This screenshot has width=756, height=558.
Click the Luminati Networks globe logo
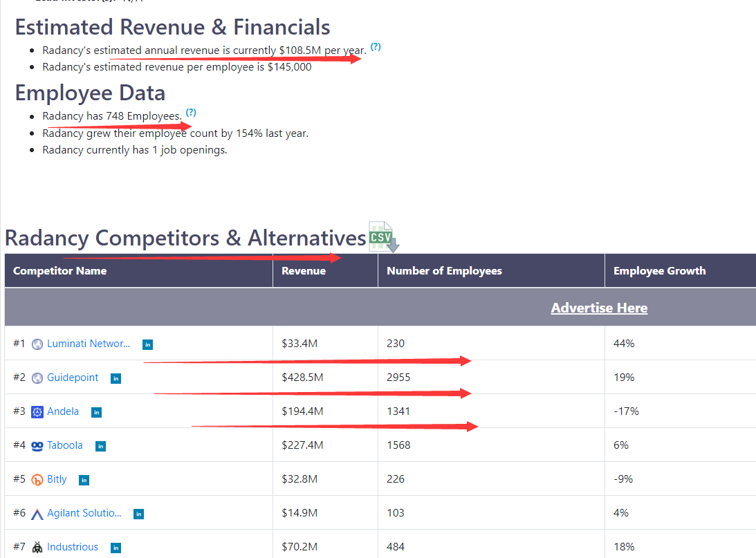(x=37, y=344)
